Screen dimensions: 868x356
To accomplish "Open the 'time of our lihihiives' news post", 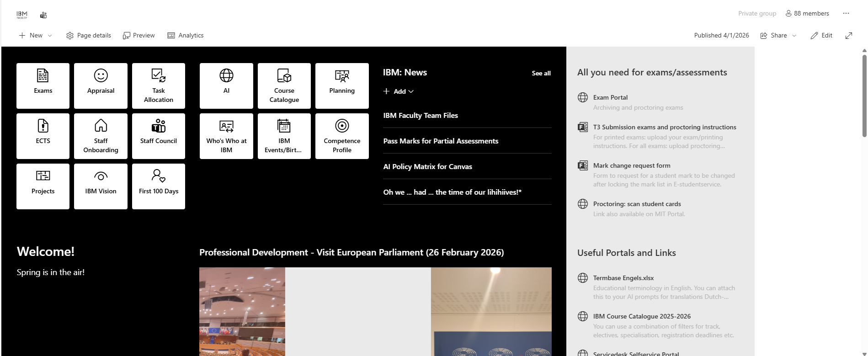I will pos(452,192).
